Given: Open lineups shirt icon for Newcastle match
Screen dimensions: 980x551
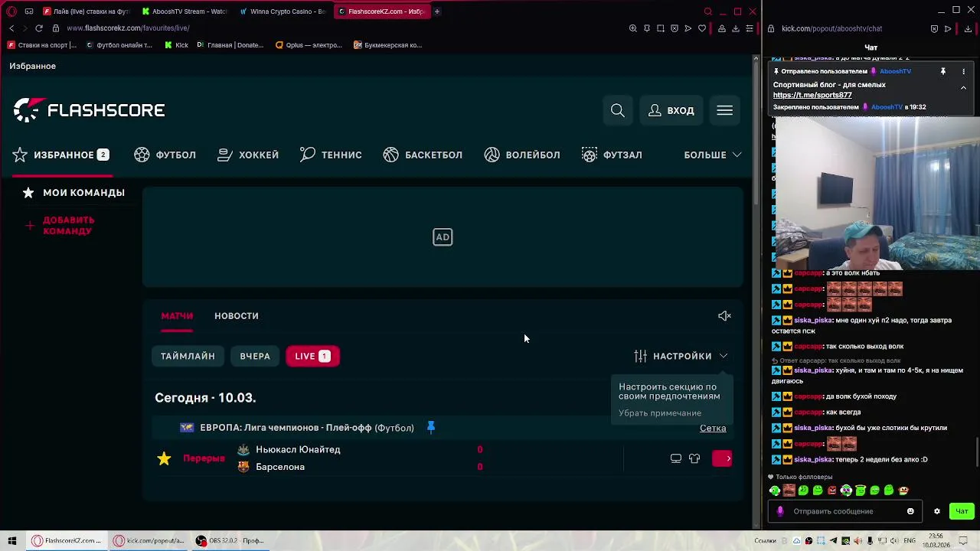Looking at the screenshot, I should pyautogui.click(x=694, y=458).
